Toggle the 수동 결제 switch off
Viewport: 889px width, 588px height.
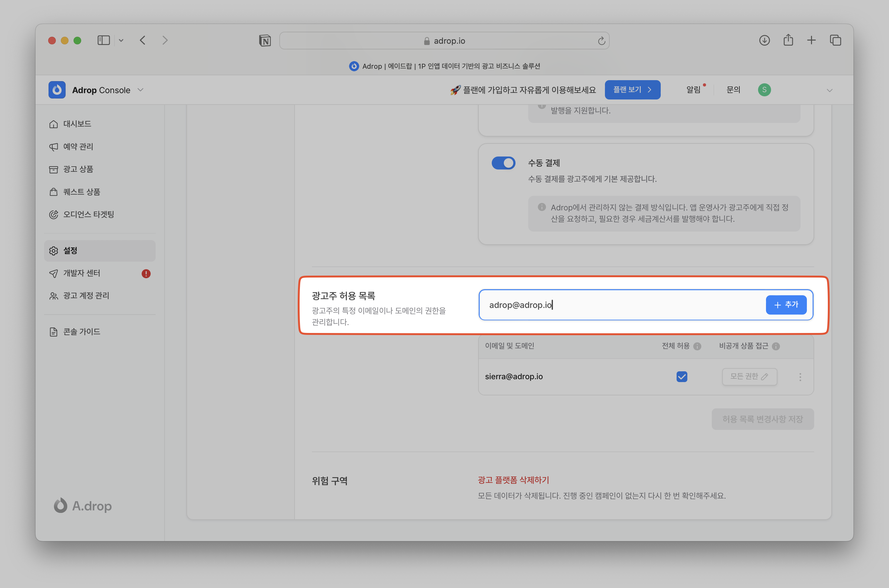(503, 163)
